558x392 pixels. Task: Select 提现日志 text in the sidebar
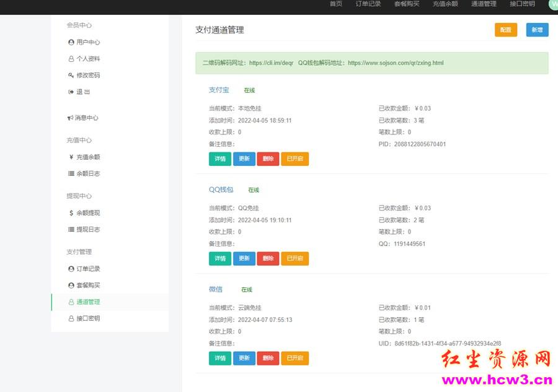88,229
